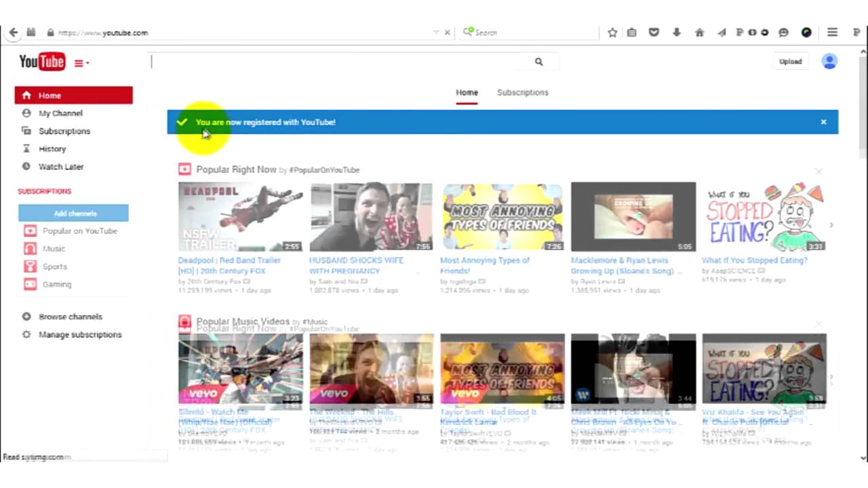Click the send paper-plane icon in toolbar

(x=722, y=33)
